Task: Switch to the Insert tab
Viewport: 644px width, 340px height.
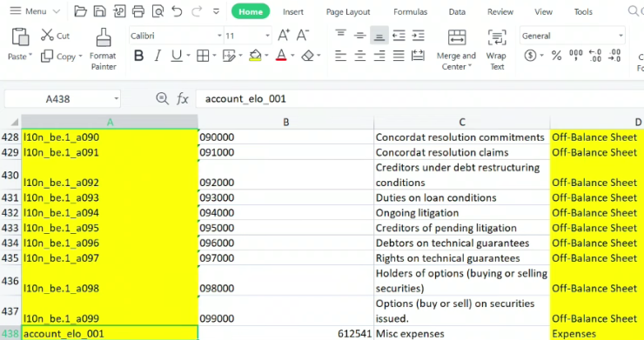Action: [292, 12]
